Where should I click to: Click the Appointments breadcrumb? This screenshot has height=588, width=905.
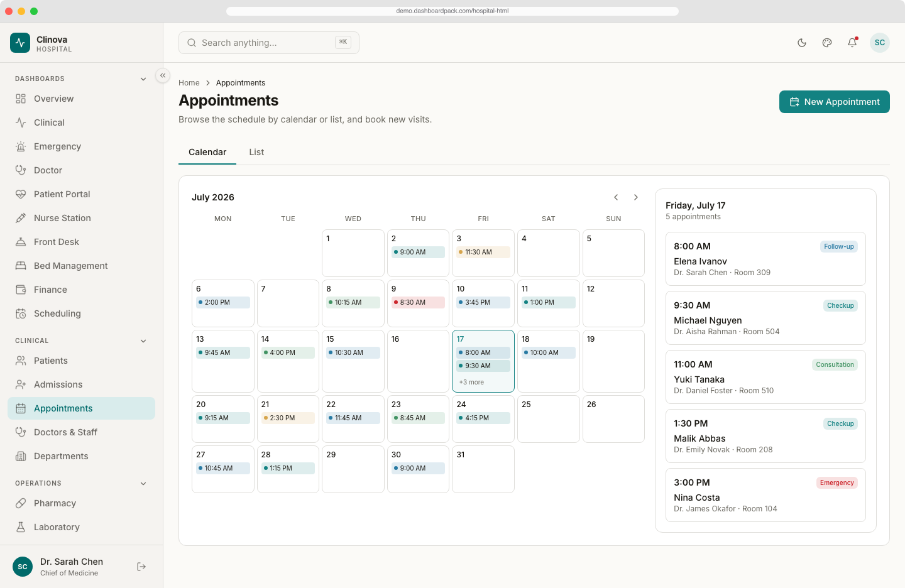(241, 83)
